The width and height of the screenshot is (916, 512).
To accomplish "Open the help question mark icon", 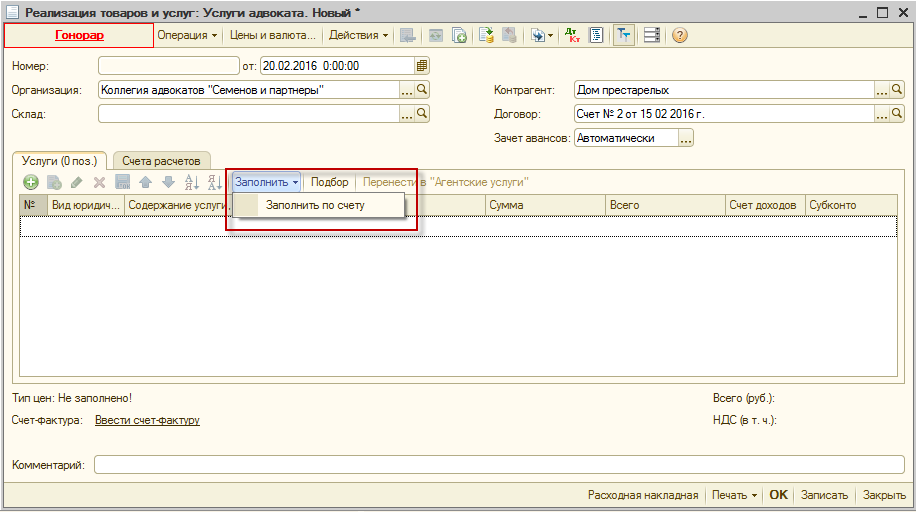I will point(680,35).
